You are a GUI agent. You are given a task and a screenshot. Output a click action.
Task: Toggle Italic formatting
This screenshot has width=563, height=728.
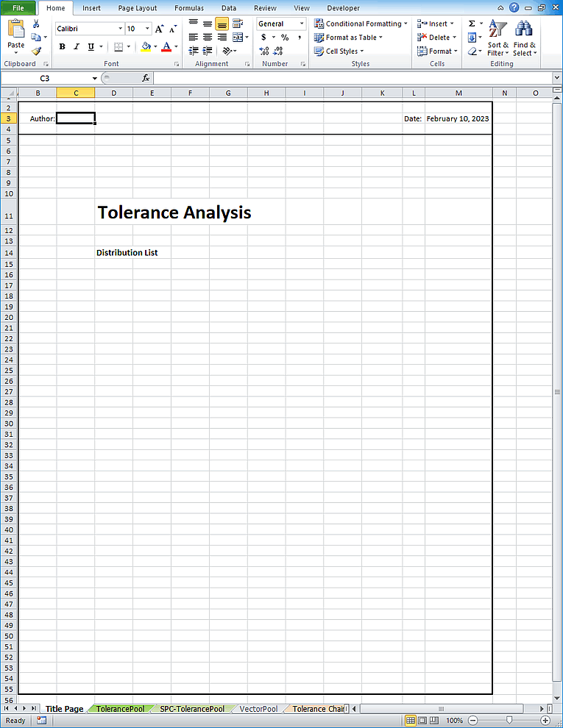(x=76, y=46)
